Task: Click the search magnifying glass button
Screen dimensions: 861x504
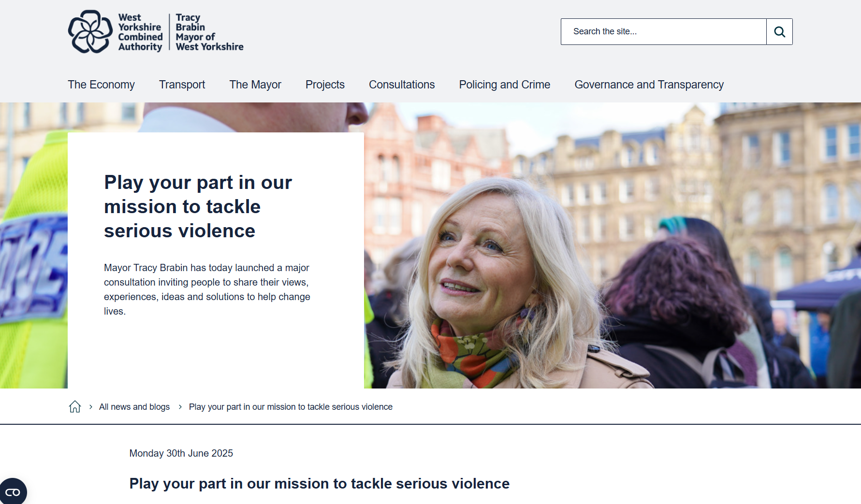Action: [x=779, y=32]
